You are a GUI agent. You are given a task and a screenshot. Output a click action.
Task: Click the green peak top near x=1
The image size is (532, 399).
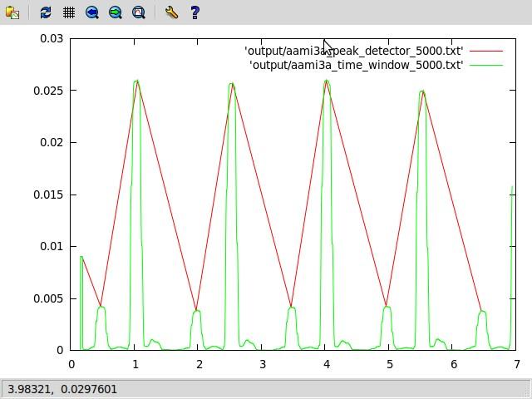coord(136,81)
